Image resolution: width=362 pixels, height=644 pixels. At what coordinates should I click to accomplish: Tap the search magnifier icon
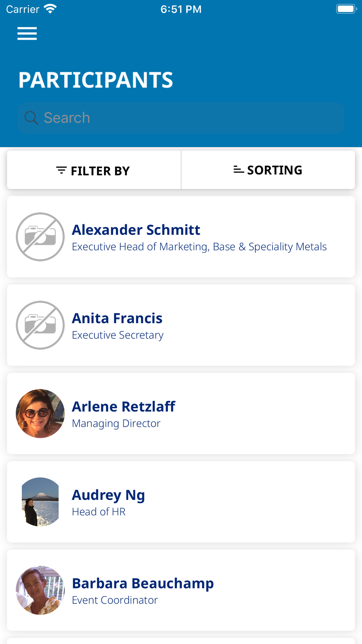pos(31,118)
